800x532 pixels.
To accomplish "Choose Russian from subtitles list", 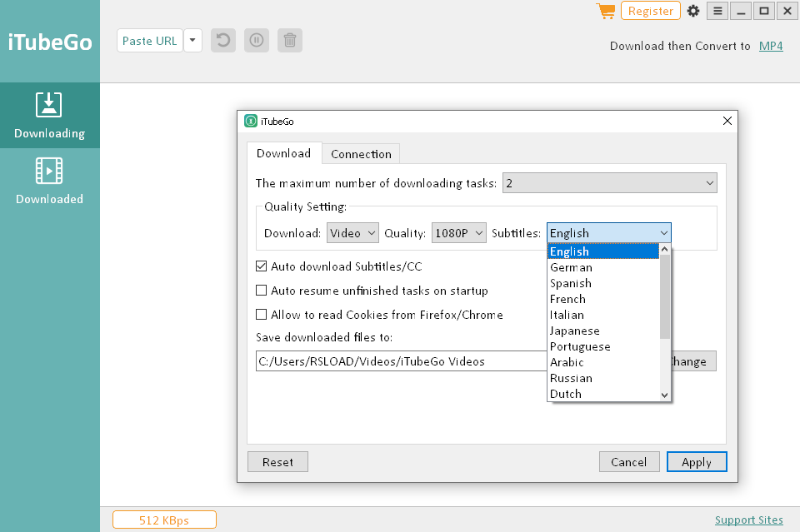I will (603, 378).
